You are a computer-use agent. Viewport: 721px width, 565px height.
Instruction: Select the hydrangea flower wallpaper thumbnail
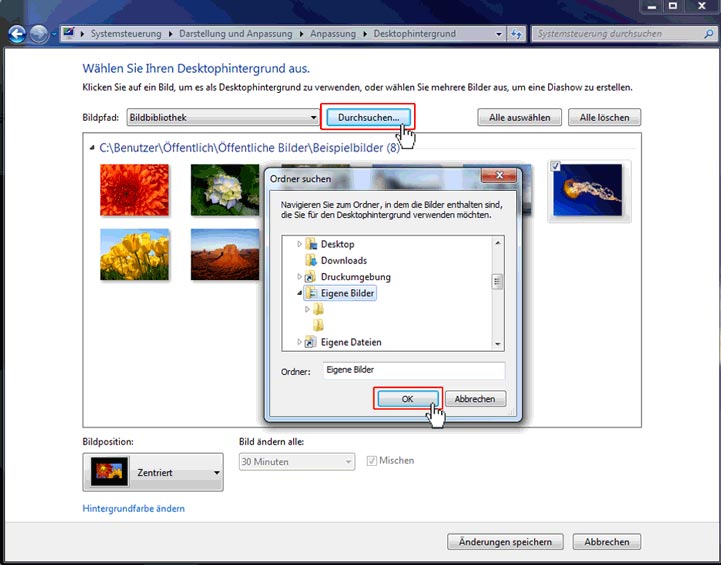(x=225, y=190)
